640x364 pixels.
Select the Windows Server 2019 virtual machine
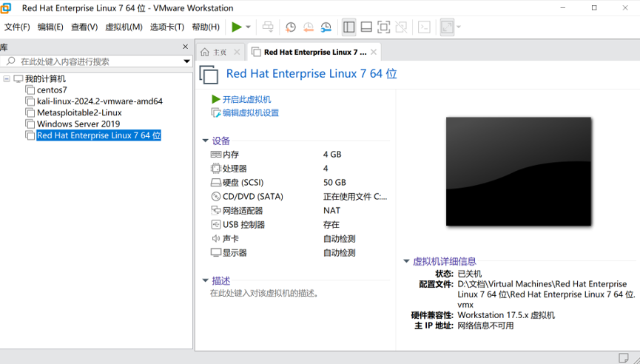(78, 124)
